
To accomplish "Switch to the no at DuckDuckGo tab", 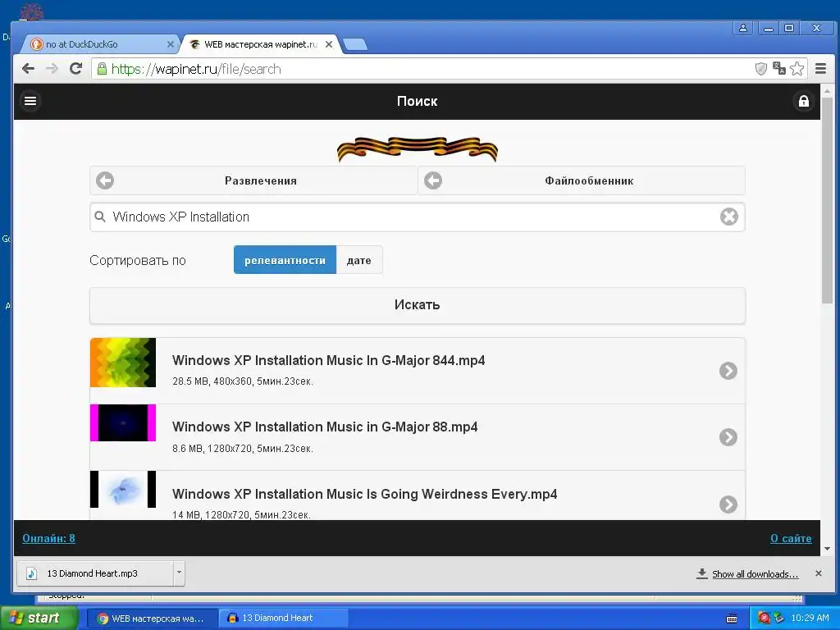I will [101, 44].
